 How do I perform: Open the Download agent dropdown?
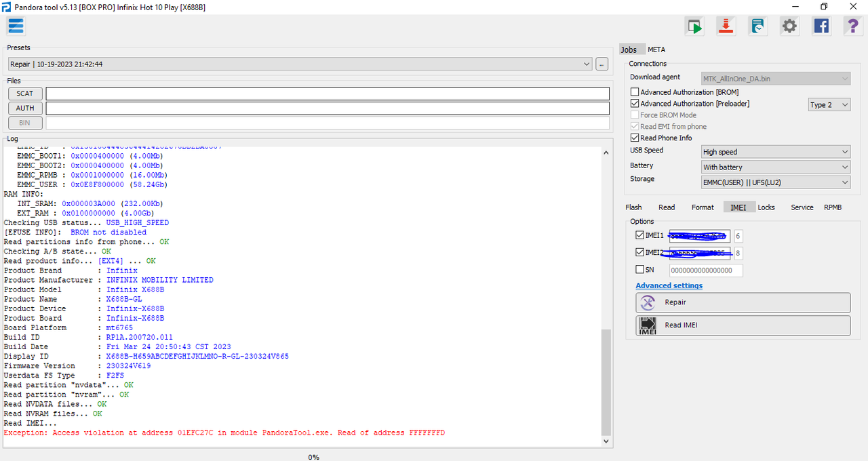tap(775, 79)
